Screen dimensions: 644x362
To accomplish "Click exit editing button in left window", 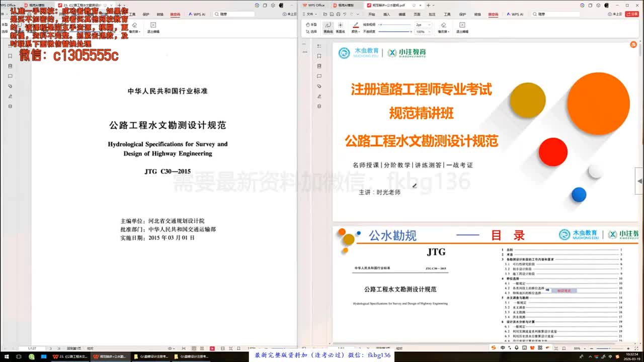I will pos(153,27).
